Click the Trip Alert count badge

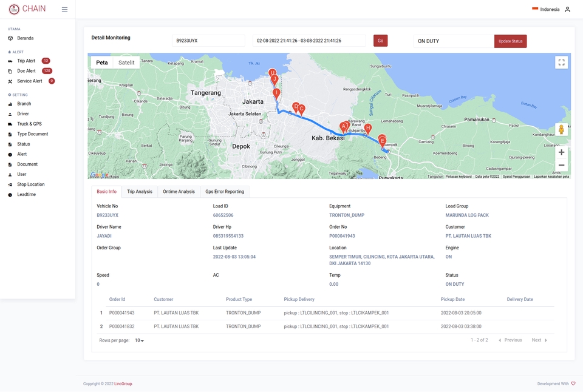click(46, 61)
